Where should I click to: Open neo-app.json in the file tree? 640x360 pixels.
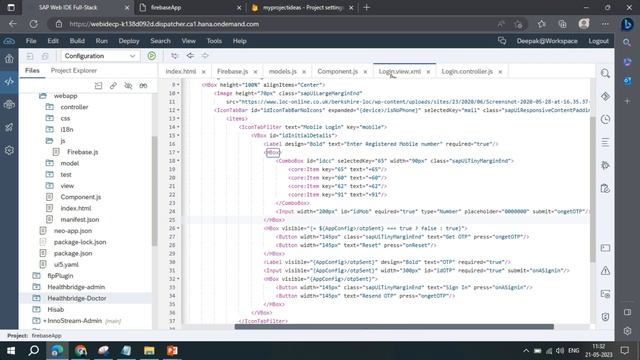pos(73,231)
